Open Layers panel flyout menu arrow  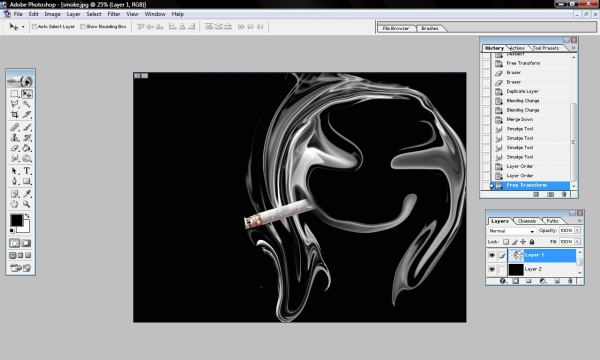(579, 221)
